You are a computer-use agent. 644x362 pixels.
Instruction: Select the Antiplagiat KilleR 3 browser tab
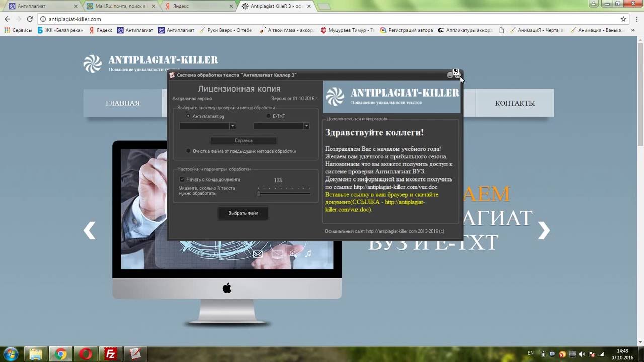click(277, 6)
